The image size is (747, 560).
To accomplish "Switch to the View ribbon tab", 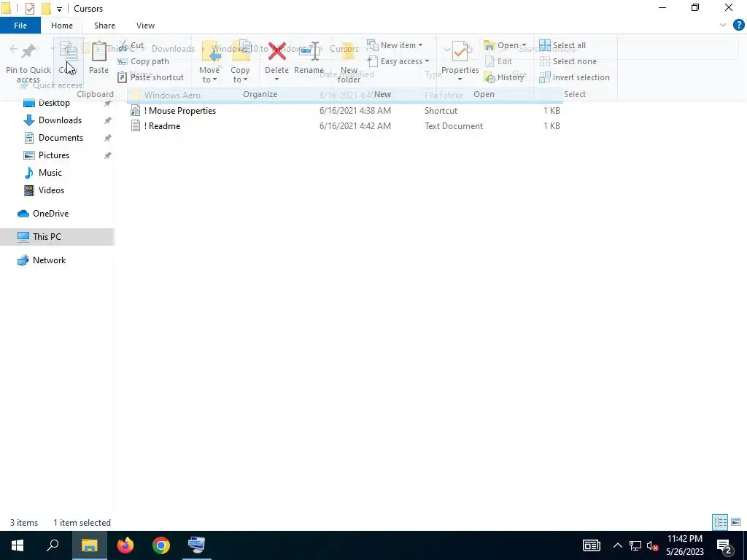I will click(145, 26).
